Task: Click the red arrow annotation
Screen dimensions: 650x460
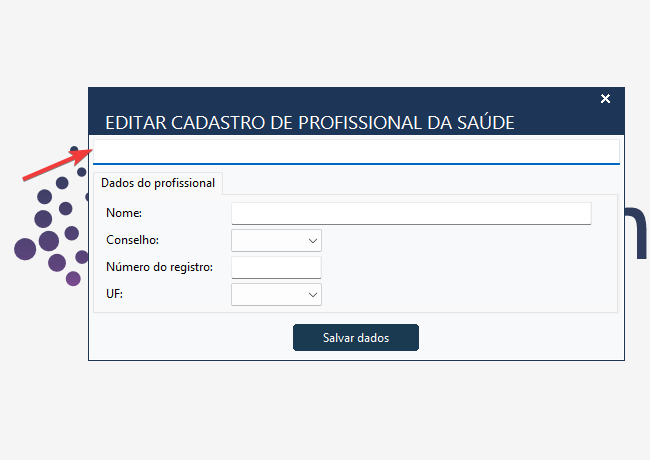Action: coord(57,165)
